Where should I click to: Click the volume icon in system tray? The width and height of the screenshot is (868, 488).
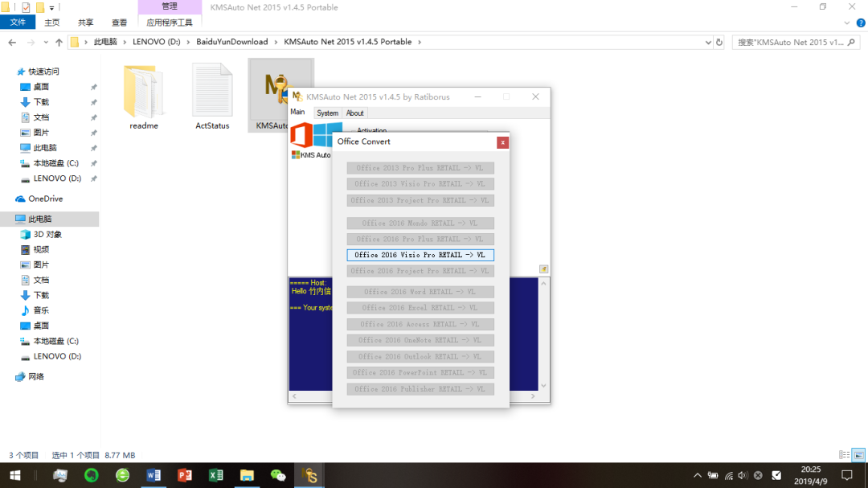pos(743,475)
